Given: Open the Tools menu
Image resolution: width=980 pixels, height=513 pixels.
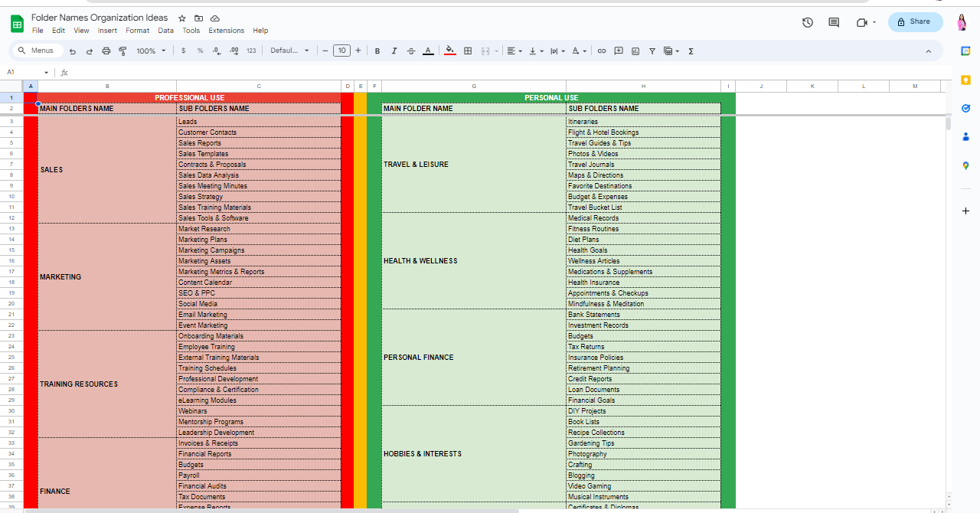Looking at the screenshot, I should point(191,31).
